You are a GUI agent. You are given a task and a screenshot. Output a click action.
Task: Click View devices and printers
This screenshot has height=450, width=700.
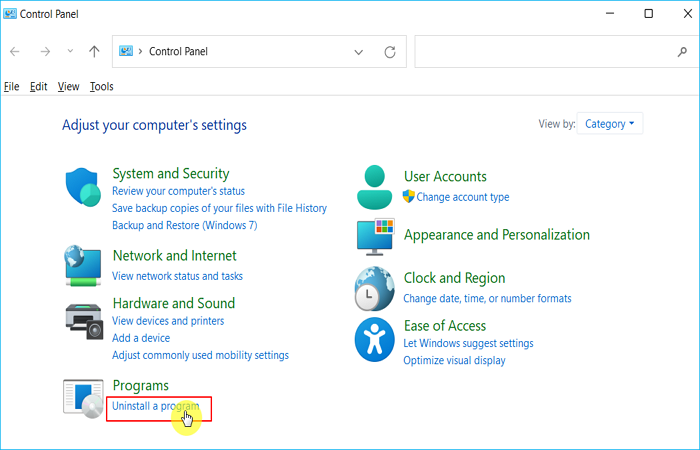pos(168,321)
